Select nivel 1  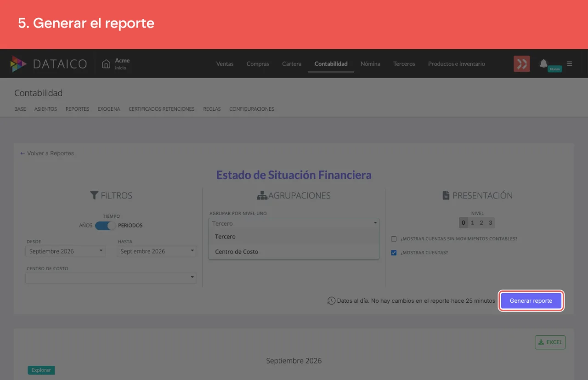[472, 223]
